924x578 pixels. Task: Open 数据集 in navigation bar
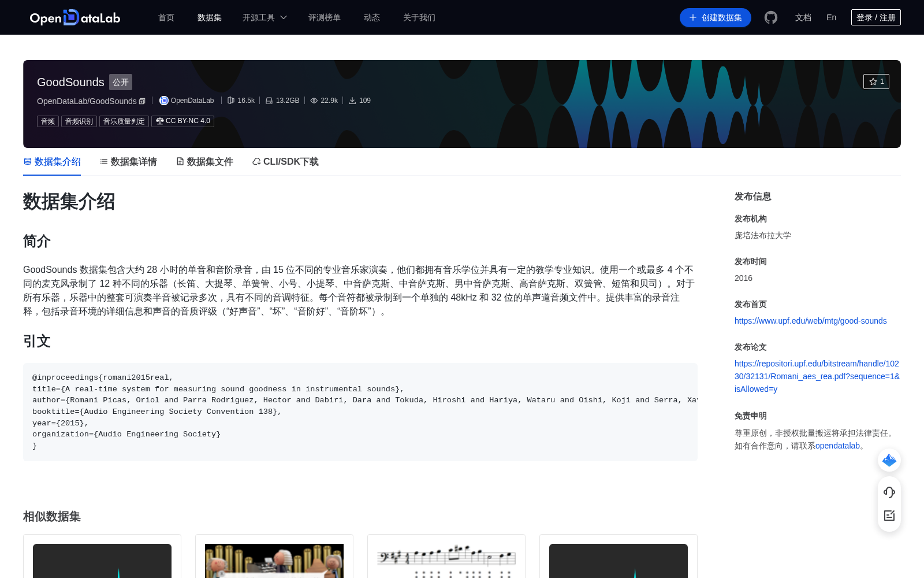[210, 17]
